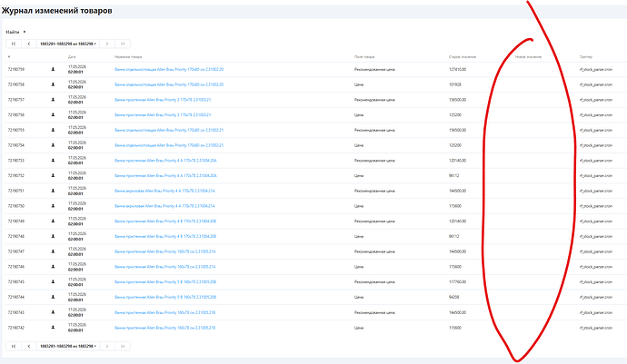Click user icon in row 72190759
The width and height of the screenshot is (627, 364).
(x=53, y=69)
